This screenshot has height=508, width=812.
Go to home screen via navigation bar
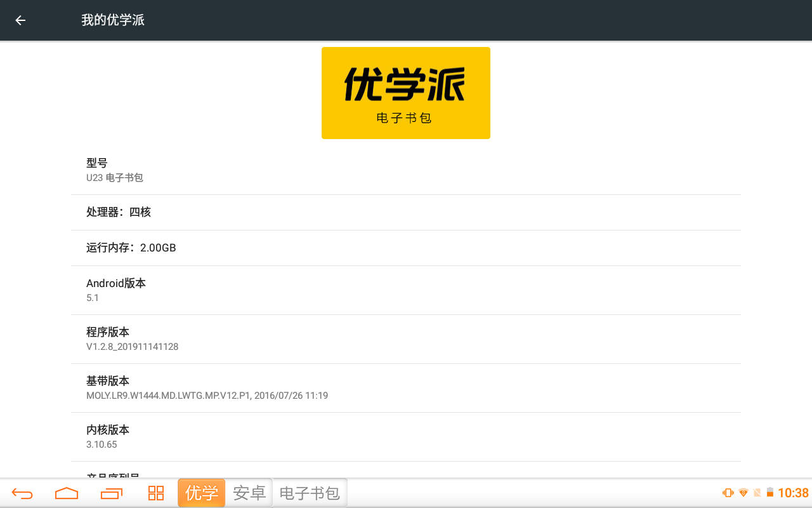67,493
